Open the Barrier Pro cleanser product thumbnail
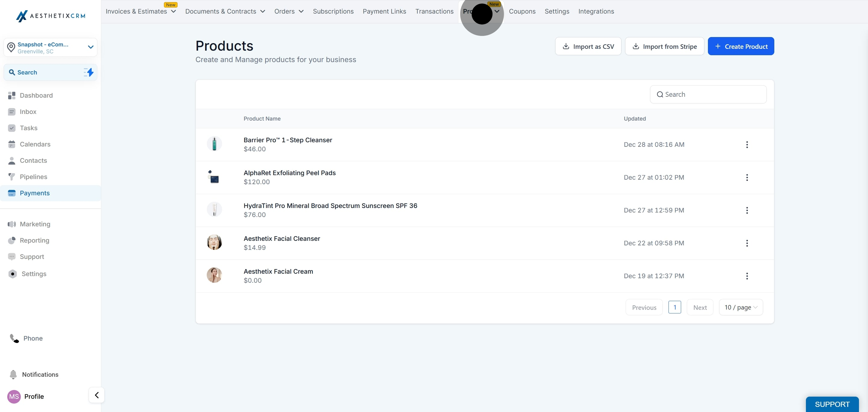This screenshot has width=868, height=412. coord(214,144)
